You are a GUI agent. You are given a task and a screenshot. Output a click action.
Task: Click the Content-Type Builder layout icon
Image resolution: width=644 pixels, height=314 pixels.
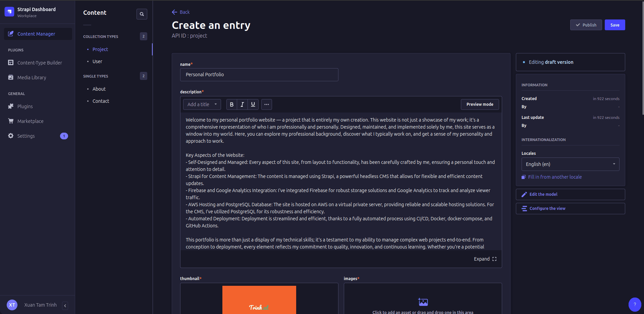tap(11, 62)
